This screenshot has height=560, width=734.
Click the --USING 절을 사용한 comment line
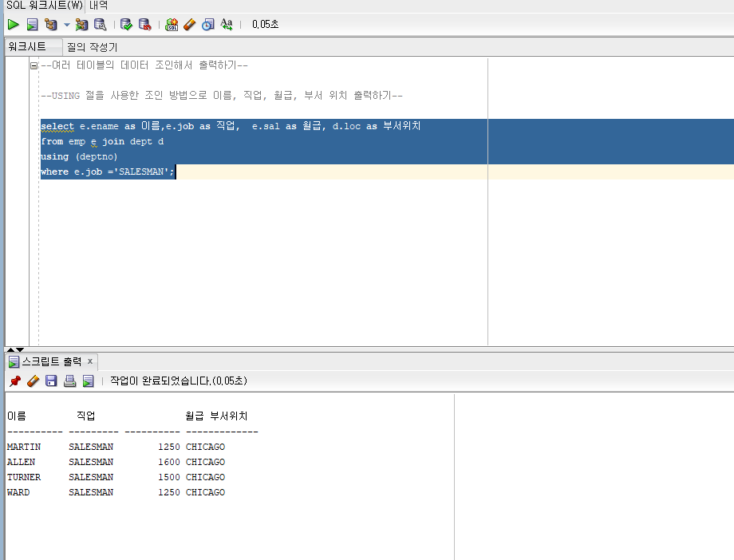click(222, 96)
